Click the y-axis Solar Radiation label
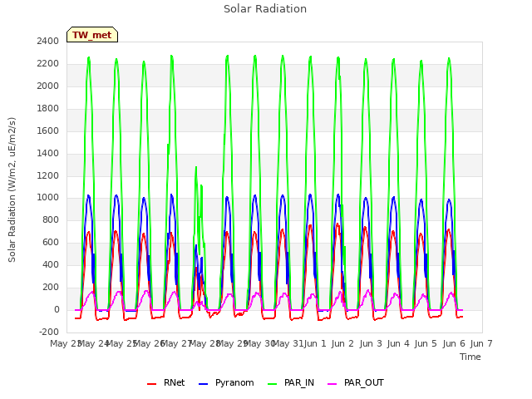The image size is (532, 399). click(x=12, y=190)
